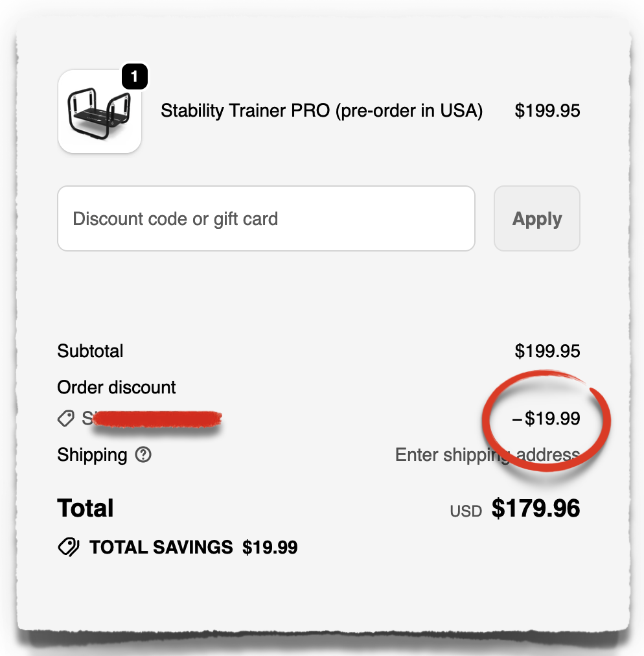644x656 pixels.
Task: Click the Total label
Action: pos(85,508)
